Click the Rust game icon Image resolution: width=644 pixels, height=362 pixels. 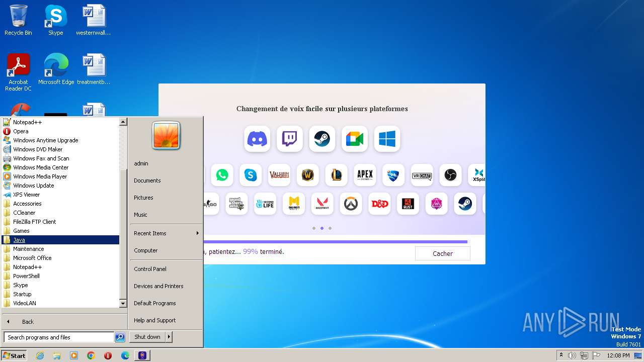[408, 204]
